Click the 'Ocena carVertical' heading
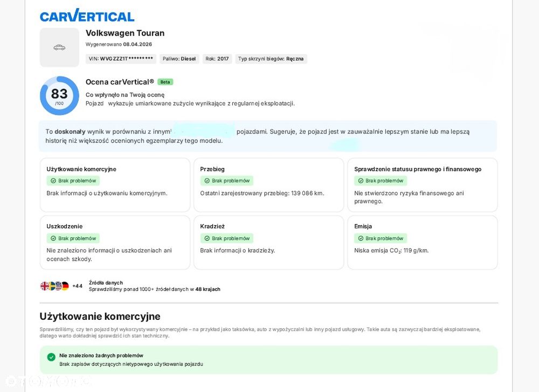 [120, 82]
